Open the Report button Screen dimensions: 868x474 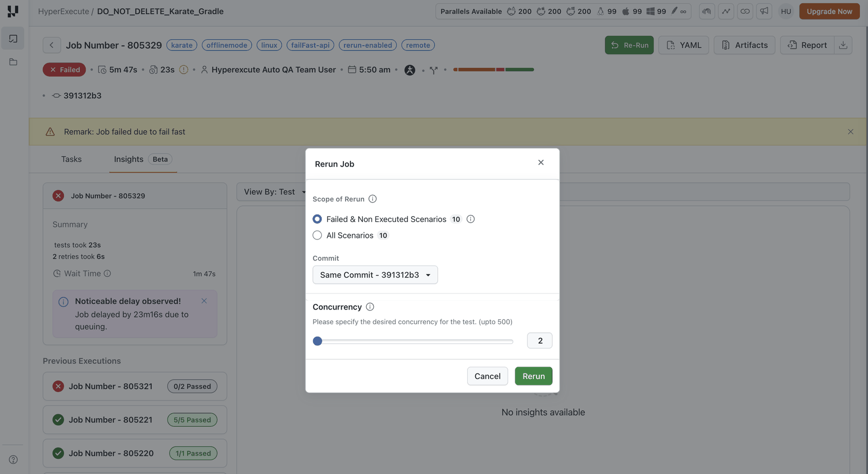(807, 45)
